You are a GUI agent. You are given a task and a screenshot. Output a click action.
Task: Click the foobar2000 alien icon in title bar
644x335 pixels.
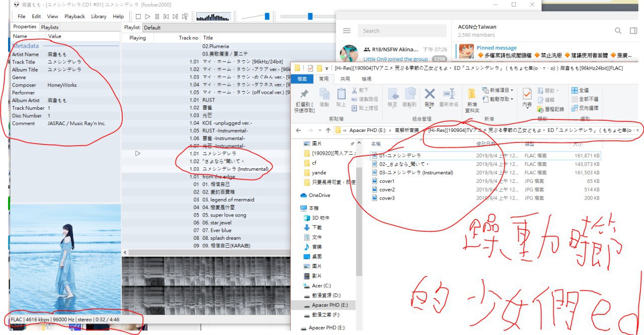pyautogui.click(x=17, y=4)
